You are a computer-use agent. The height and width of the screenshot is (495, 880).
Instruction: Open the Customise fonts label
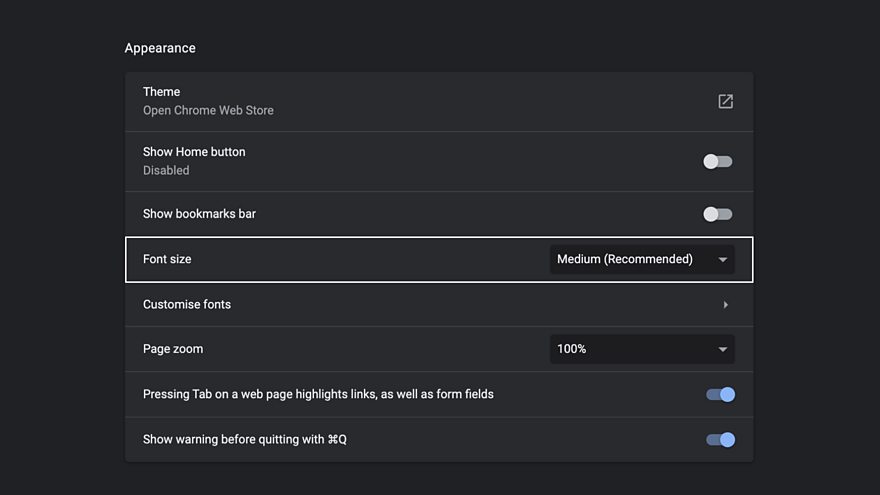[187, 304]
